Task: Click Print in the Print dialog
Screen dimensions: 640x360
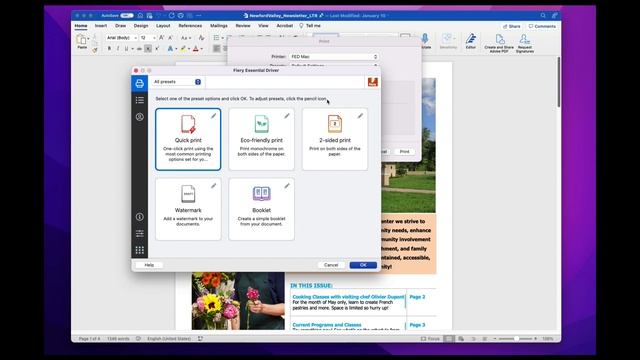Action: point(404,151)
